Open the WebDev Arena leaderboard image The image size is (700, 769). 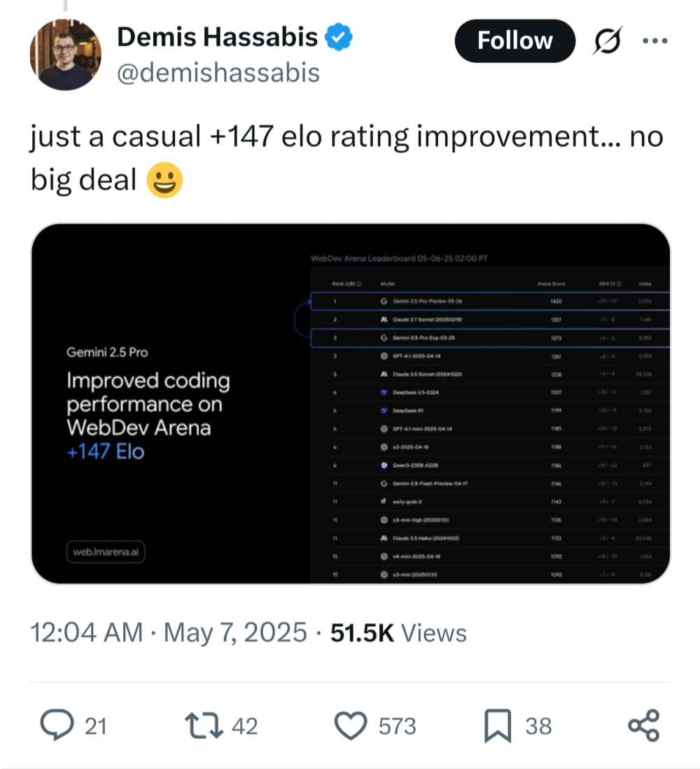point(350,403)
